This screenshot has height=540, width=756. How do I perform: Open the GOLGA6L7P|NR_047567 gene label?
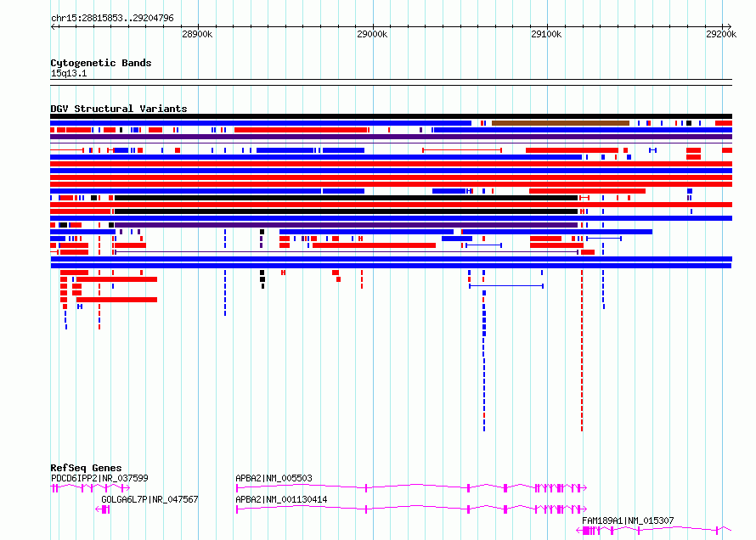point(150,499)
